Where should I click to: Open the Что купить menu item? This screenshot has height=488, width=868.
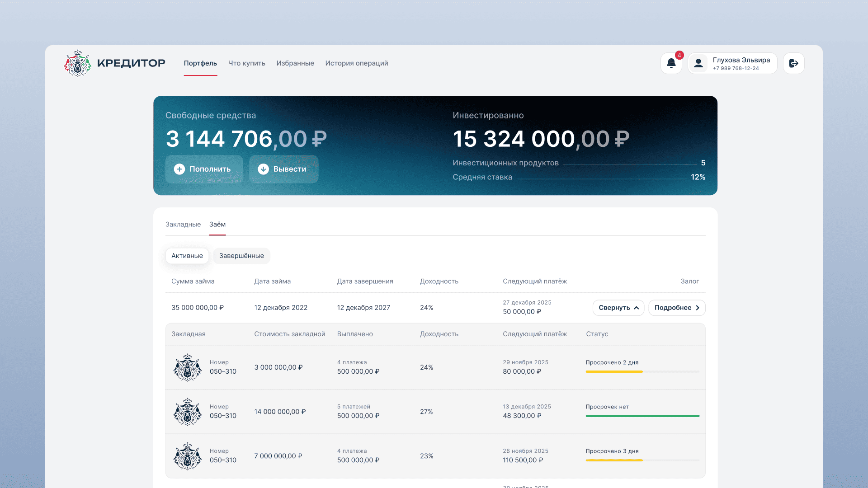pos(246,63)
